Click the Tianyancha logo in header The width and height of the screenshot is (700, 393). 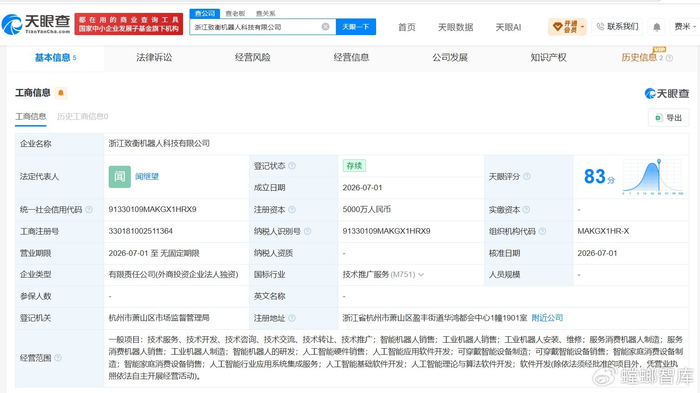(36, 24)
